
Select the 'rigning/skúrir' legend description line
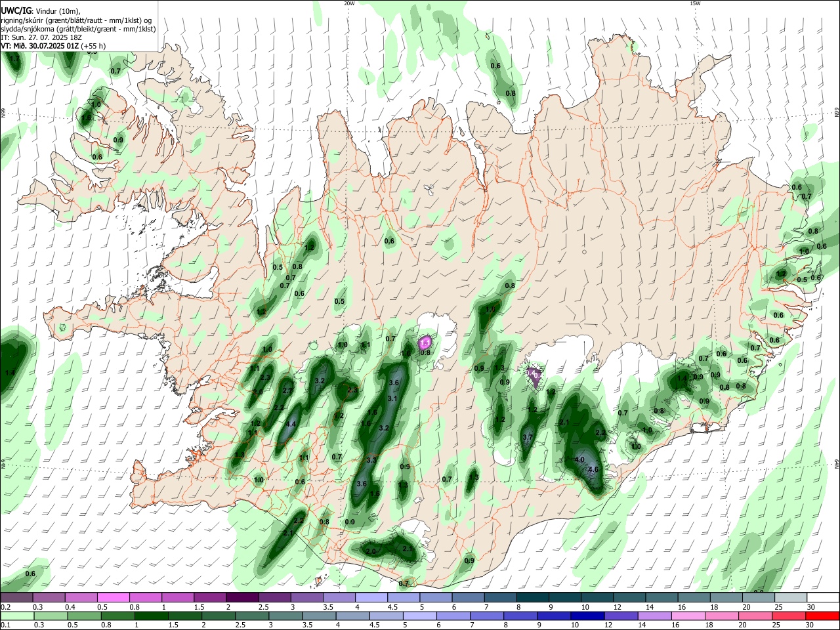[76, 20]
